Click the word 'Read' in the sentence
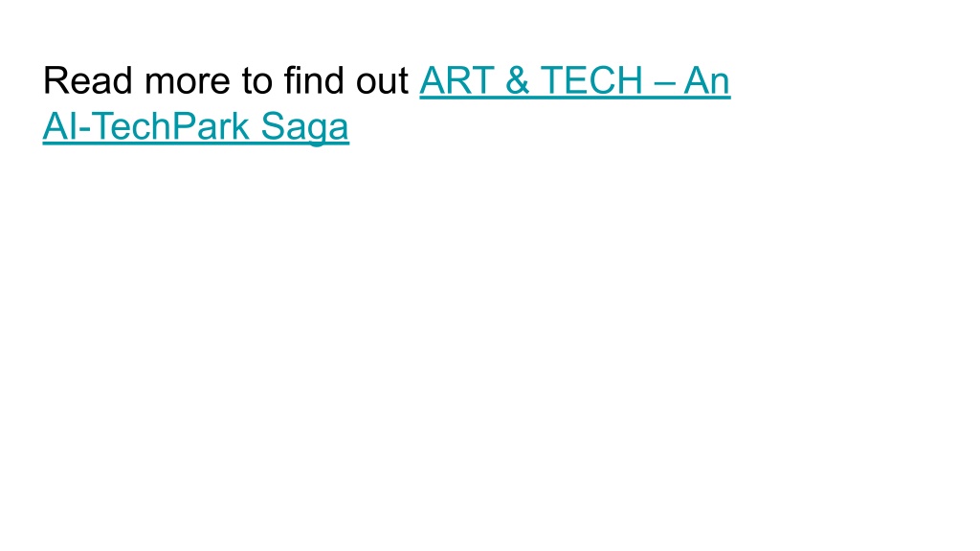This screenshot has width=980, height=551. 87,80
